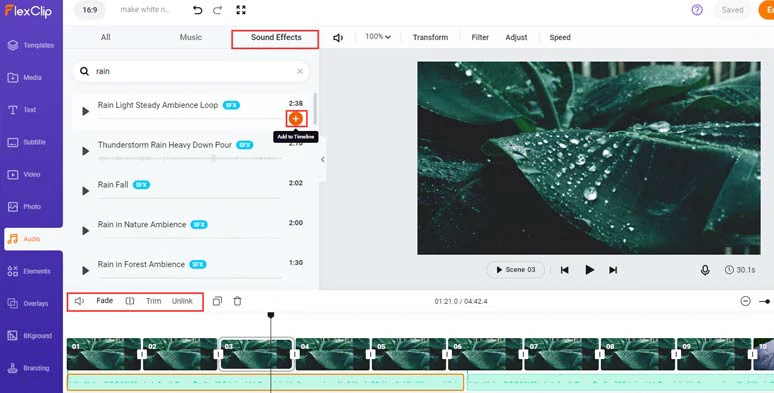Duplicate the selected item with copy icon
This screenshot has height=393, width=774.
click(x=217, y=301)
